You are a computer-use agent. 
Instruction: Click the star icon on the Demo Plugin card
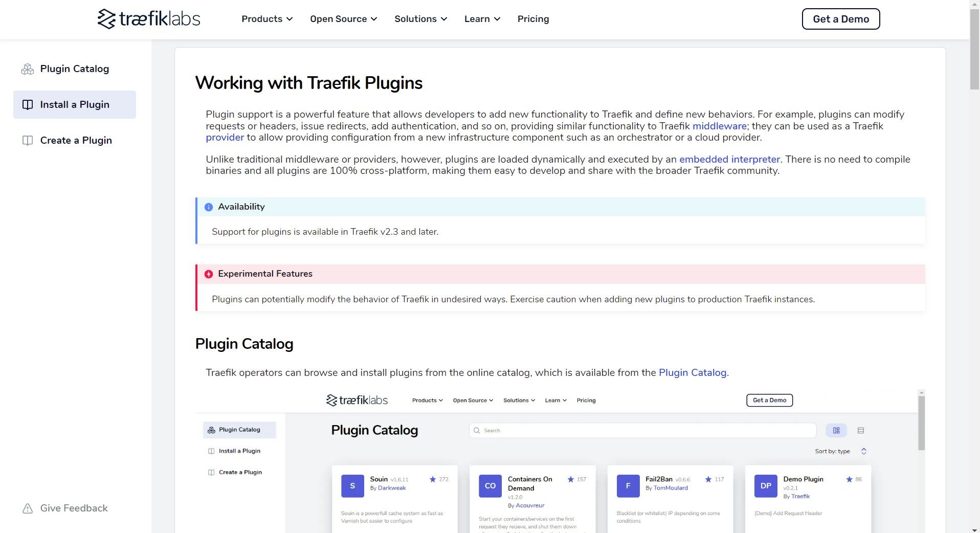[x=849, y=479]
